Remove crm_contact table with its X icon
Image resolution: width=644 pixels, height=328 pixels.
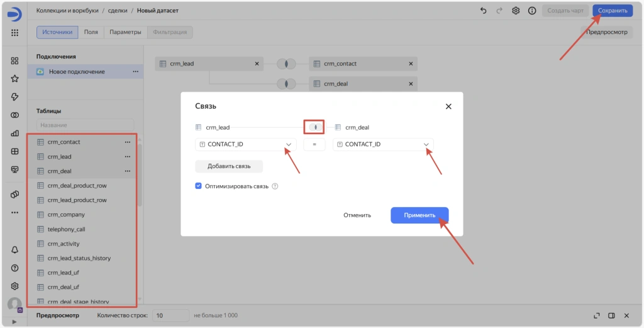(x=411, y=64)
